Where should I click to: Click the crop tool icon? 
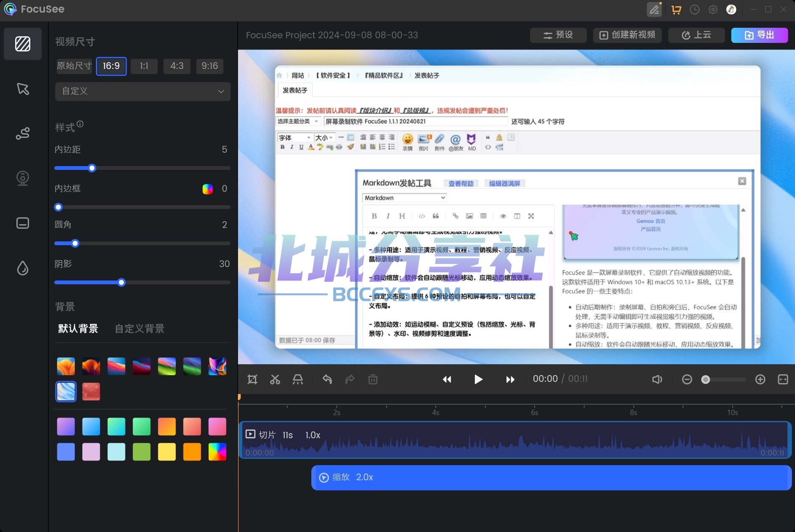252,380
